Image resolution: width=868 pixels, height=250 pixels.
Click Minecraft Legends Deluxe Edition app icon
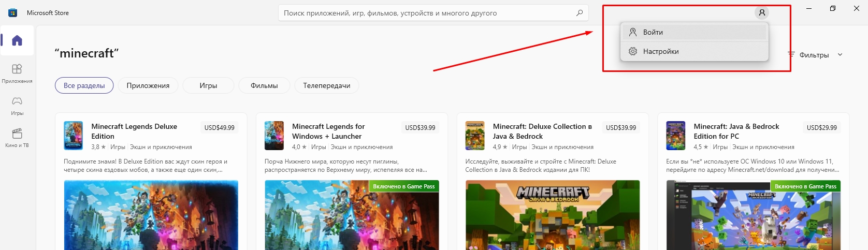pyautogui.click(x=73, y=136)
